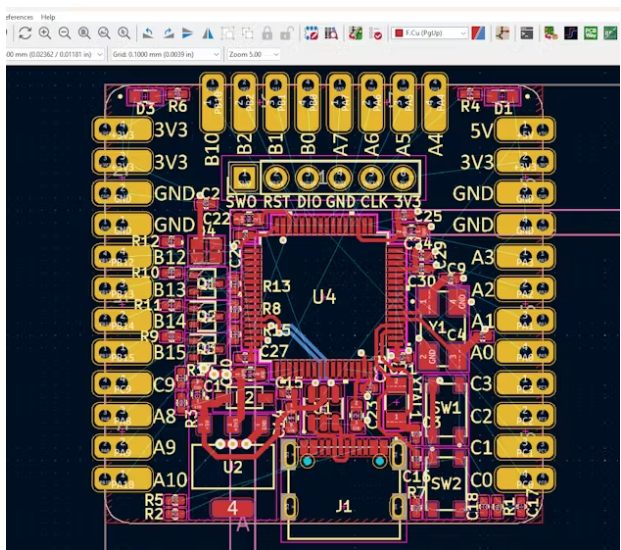Open the footprint library browser
Viewport: 621px width, 550px height.
coord(331,33)
